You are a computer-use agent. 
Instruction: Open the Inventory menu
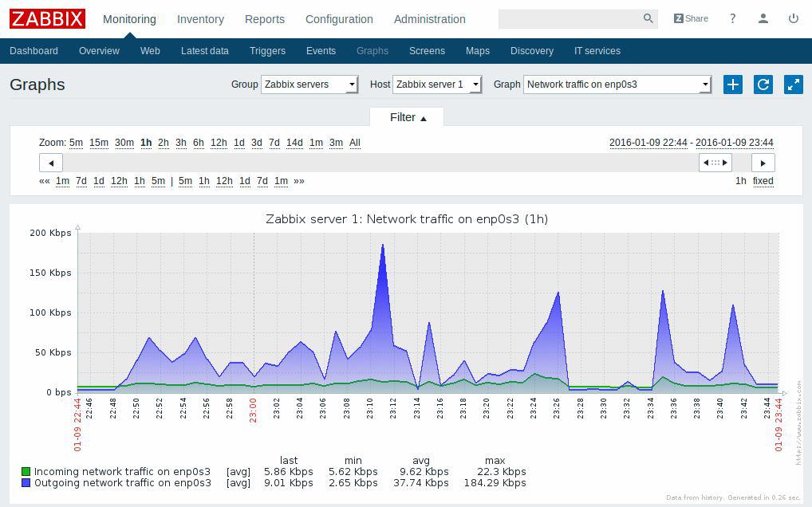(200, 19)
